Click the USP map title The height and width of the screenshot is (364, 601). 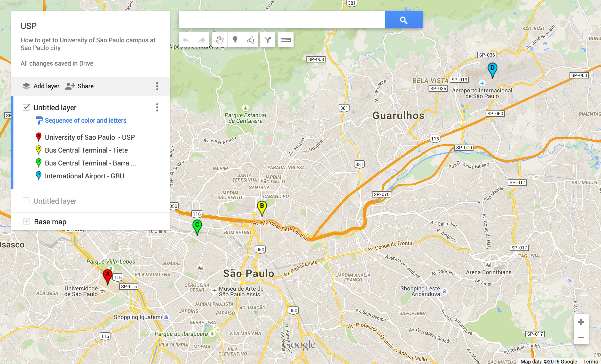[29, 26]
